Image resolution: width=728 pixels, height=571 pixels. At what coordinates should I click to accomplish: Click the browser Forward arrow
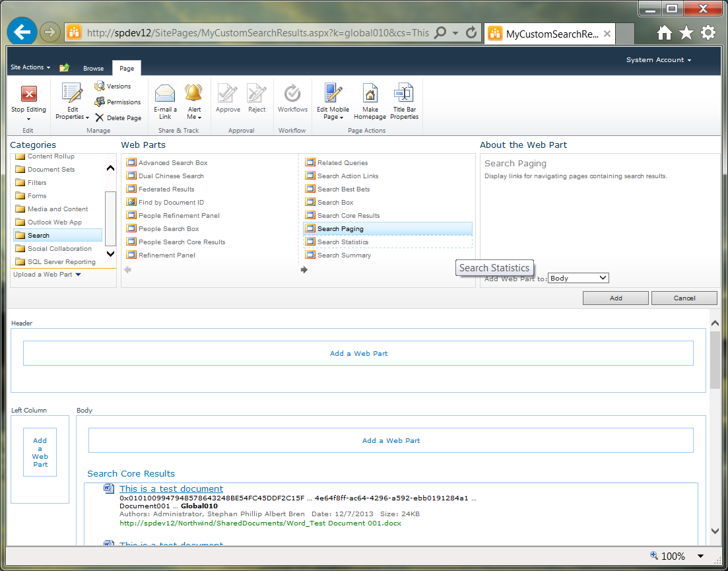tap(50, 32)
